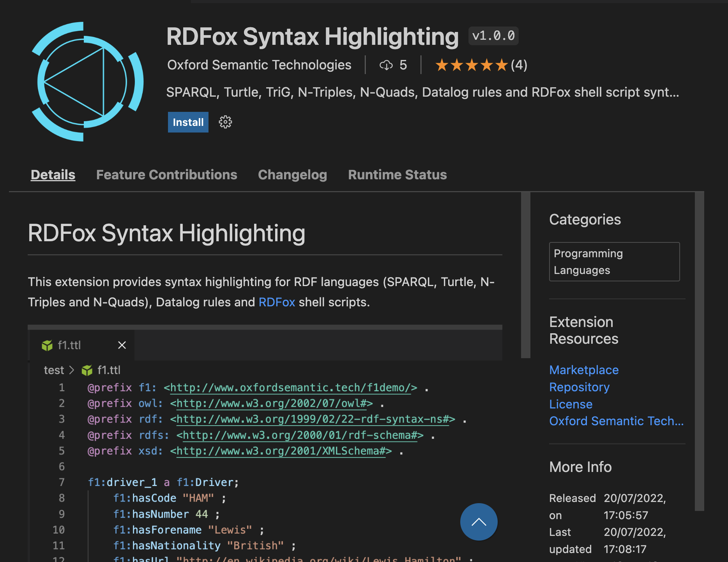Click the Marketplace link
The height and width of the screenshot is (562, 728).
click(583, 369)
